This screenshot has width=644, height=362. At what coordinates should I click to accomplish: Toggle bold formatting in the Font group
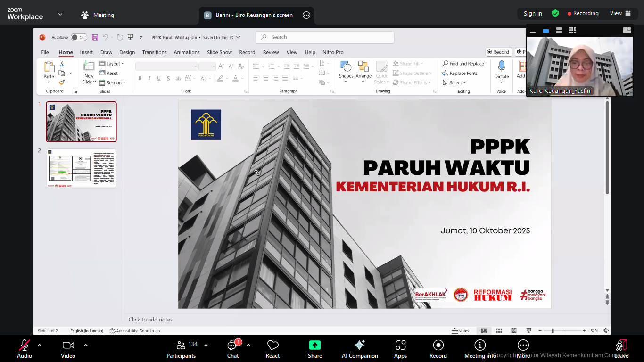(140, 78)
